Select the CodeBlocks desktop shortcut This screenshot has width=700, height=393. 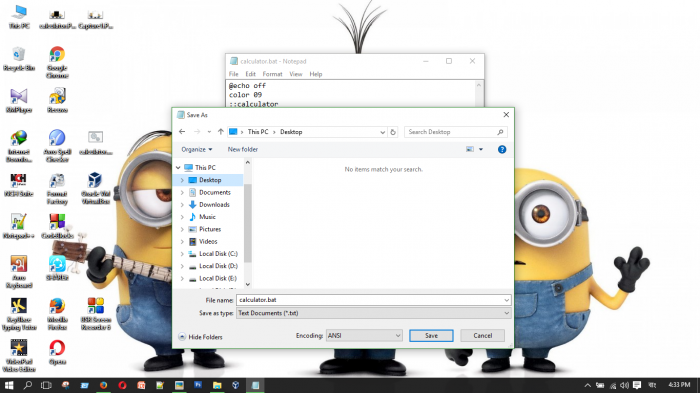tap(57, 226)
